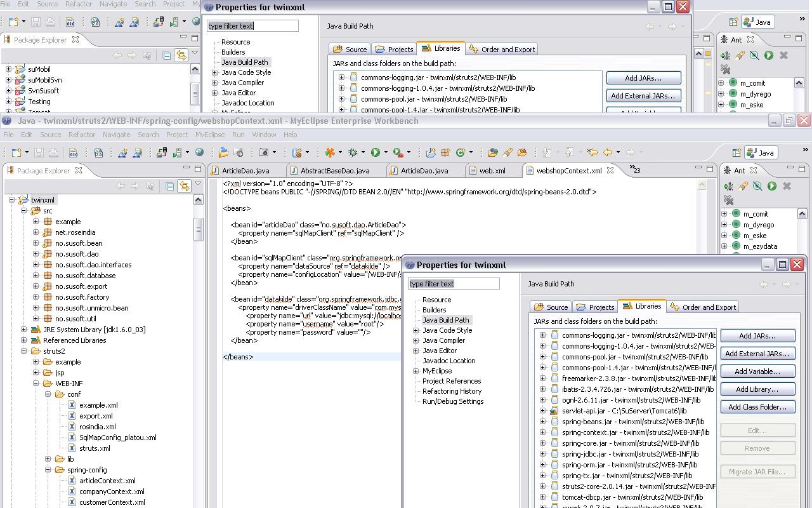Click the Add Library... button
The image size is (812, 508).
pyautogui.click(x=757, y=389)
